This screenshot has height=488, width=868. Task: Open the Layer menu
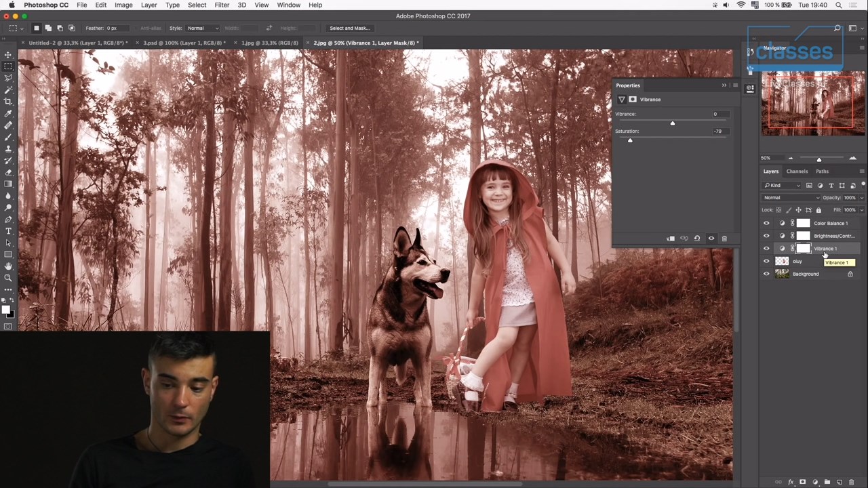pyautogui.click(x=149, y=5)
